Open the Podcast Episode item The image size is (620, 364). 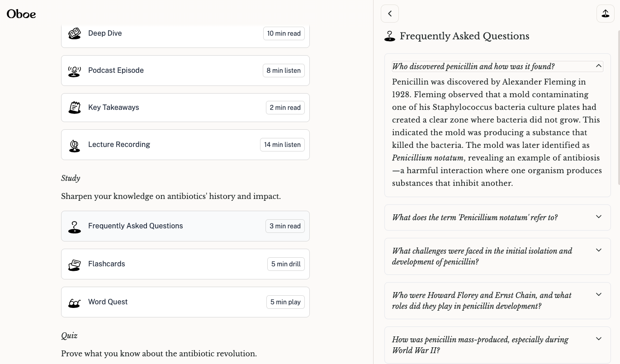(185, 71)
